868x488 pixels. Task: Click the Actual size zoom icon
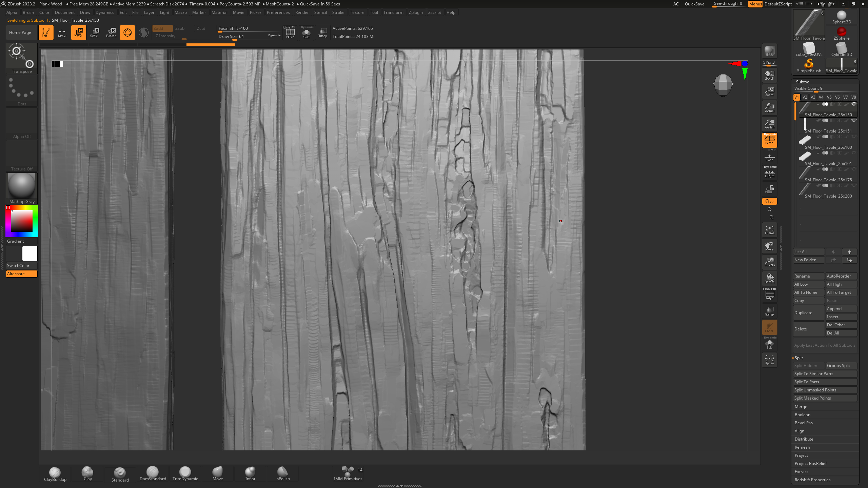(769, 108)
